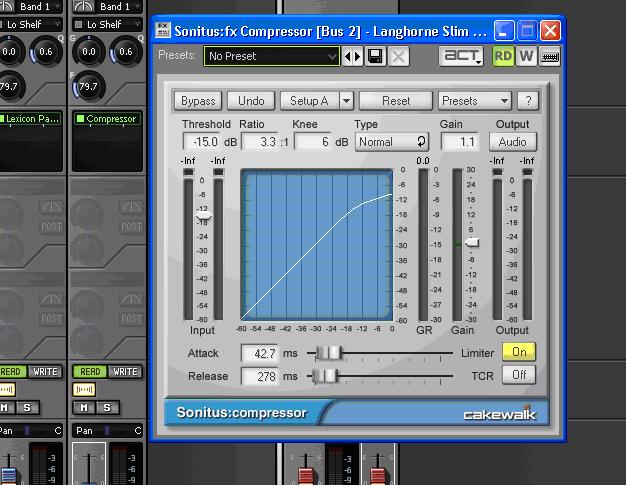
Task: Toggle WRITE on Compressor channel strip
Action: coord(125,372)
